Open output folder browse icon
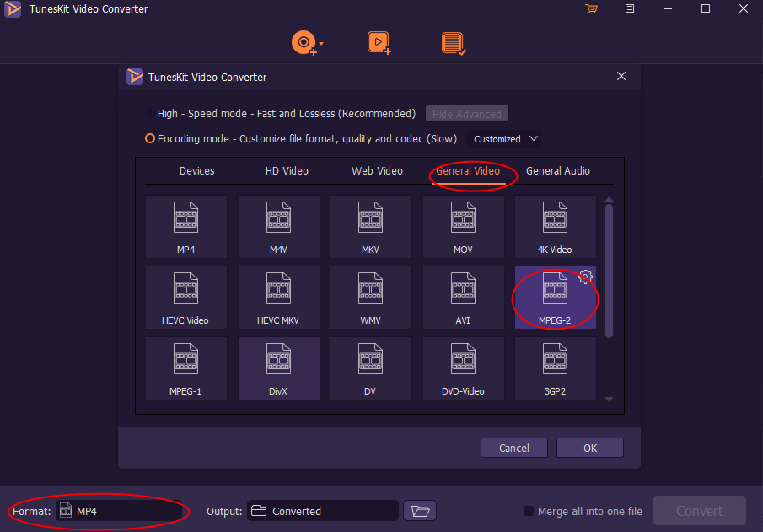The width and height of the screenshot is (763, 532). [x=420, y=511]
